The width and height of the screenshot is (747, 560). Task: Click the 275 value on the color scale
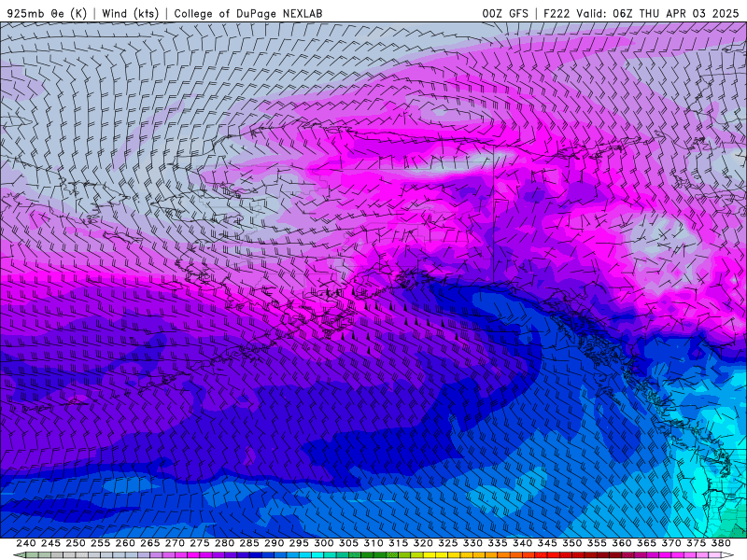click(200, 543)
